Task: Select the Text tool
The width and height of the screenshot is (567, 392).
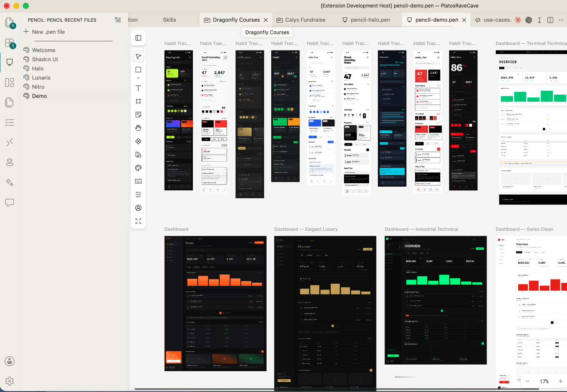Action: [138, 88]
